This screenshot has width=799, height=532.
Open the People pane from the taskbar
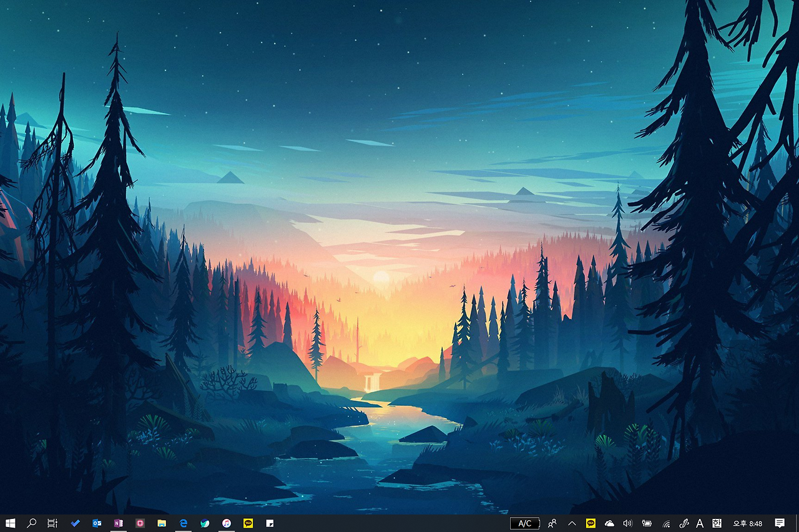(x=552, y=523)
